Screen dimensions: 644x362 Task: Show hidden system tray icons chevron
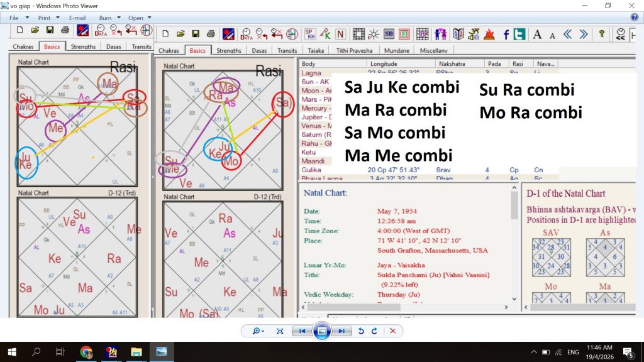pos(533,352)
